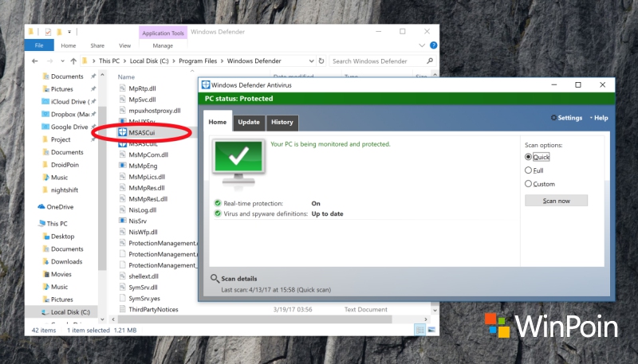Click the horizontal scrollbar in file list
This screenshot has width=638, height=364.
[254, 319]
